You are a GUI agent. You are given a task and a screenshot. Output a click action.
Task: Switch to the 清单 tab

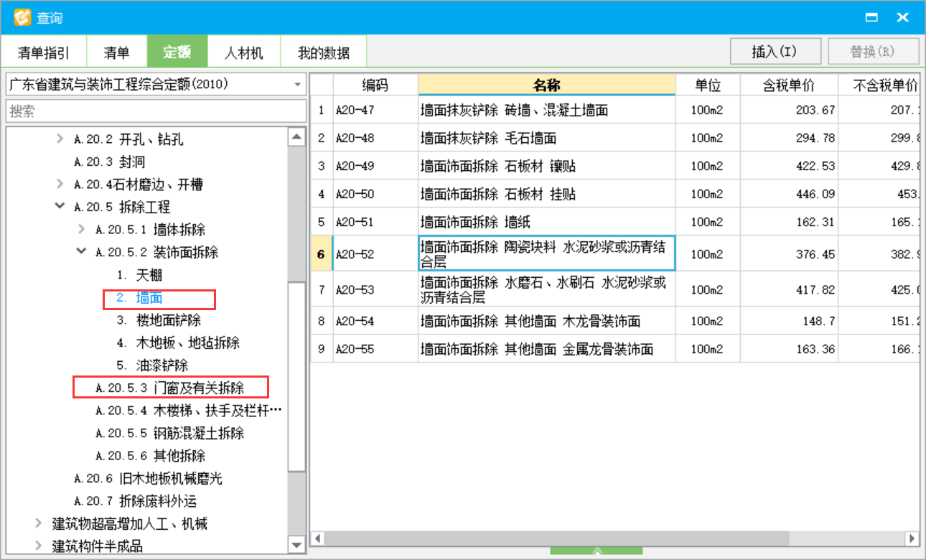pyautogui.click(x=116, y=52)
